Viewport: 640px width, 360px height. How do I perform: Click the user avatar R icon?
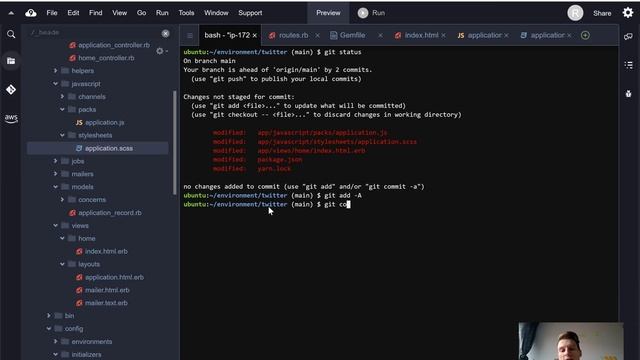pyautogui.click(x=575, y=13)
